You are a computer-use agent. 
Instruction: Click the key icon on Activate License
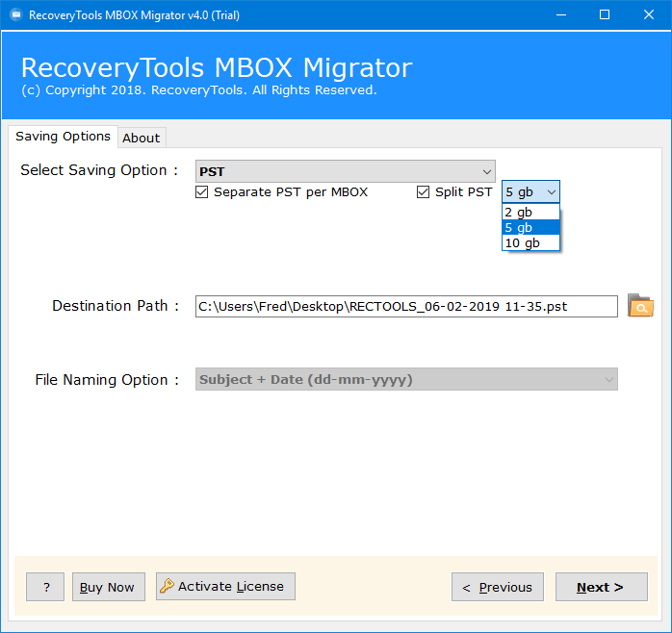(x=167, y=587)
